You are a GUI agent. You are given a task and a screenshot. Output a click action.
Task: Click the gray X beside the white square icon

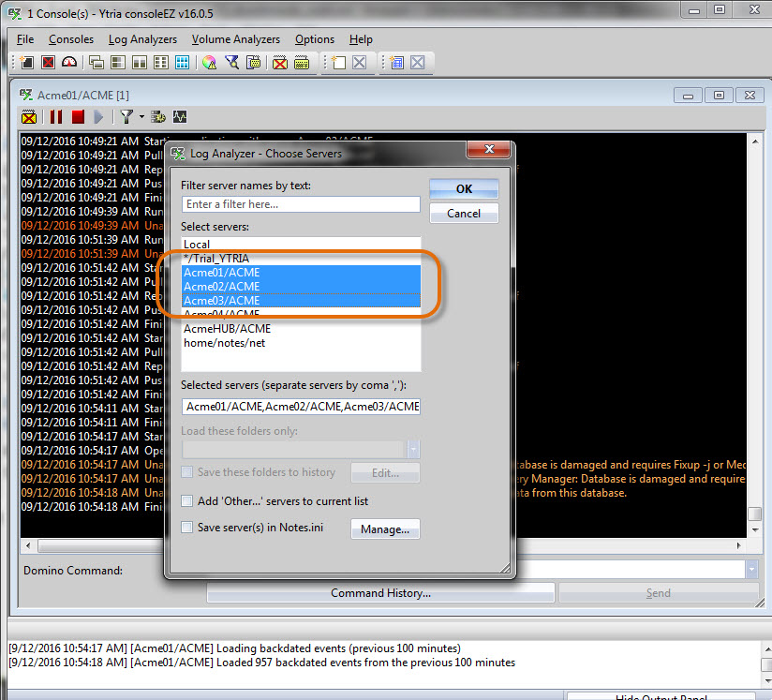tap(360, 63)
